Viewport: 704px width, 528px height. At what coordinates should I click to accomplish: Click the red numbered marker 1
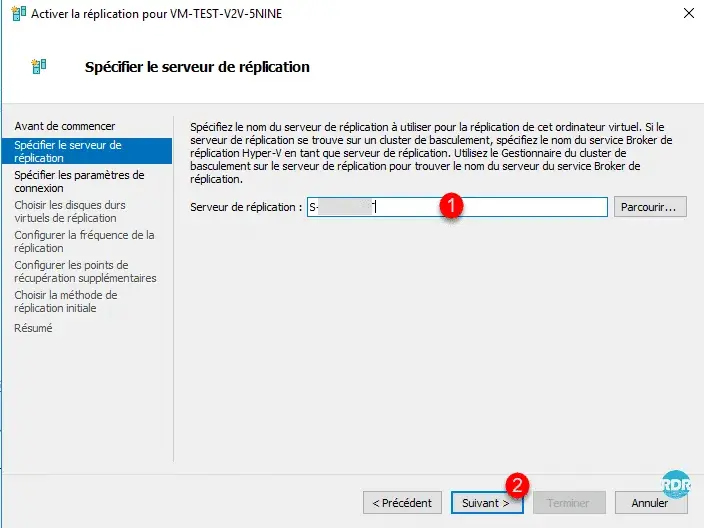point(452,203)
